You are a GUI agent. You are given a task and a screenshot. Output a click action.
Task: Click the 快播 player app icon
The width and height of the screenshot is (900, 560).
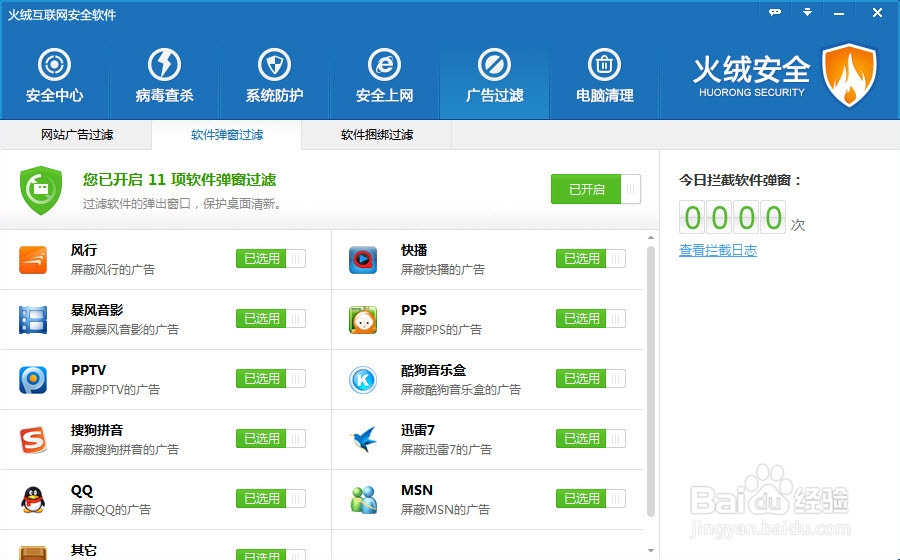363,260
